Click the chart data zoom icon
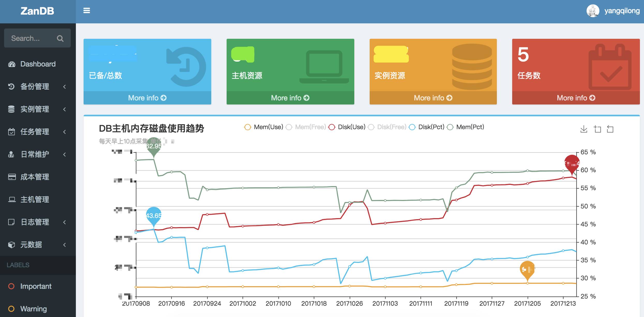Viewport: 644px width, 317px height. [x=597, y=129]
